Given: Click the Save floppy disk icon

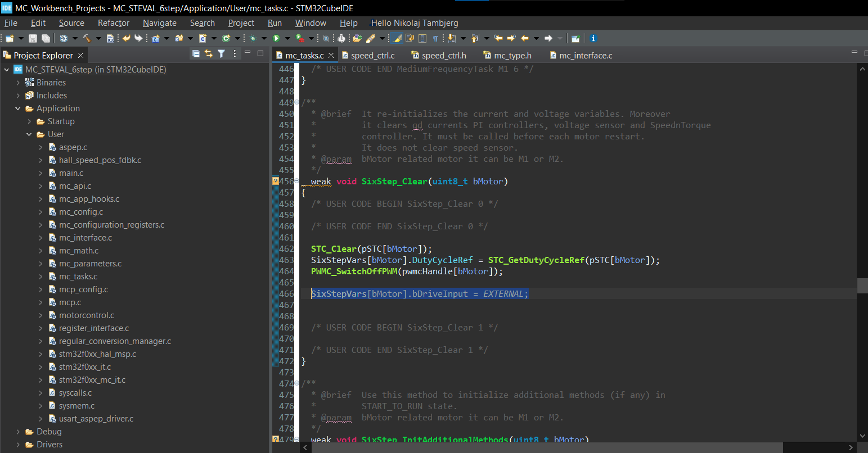Looking at the screenshot, I should pyautogui.click(x=33, y=38).
